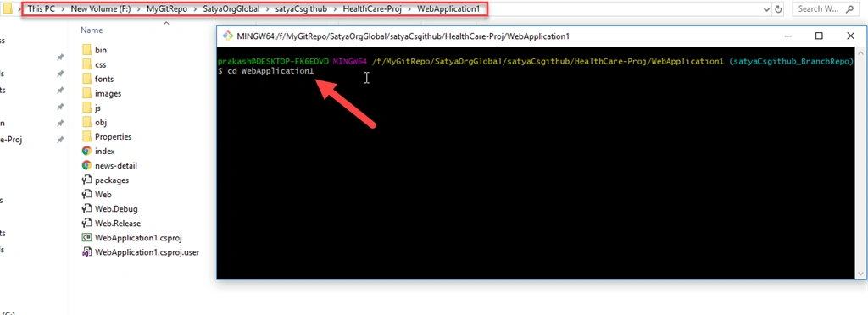Screen dimensions: 868x315
Task: Select the fonts folder name
Action: (104, 79)
